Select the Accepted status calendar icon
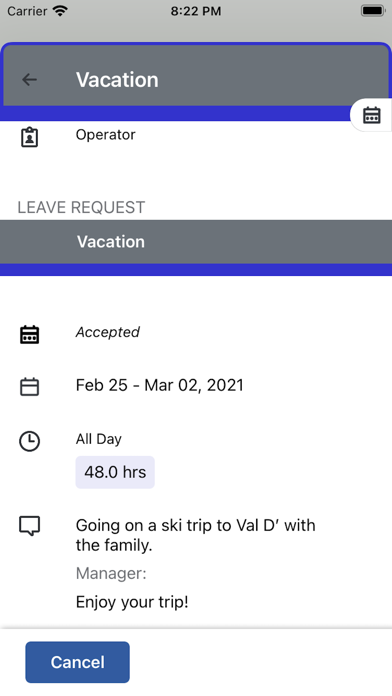This screenshot has height=696, width=392. tap(29, 334)
